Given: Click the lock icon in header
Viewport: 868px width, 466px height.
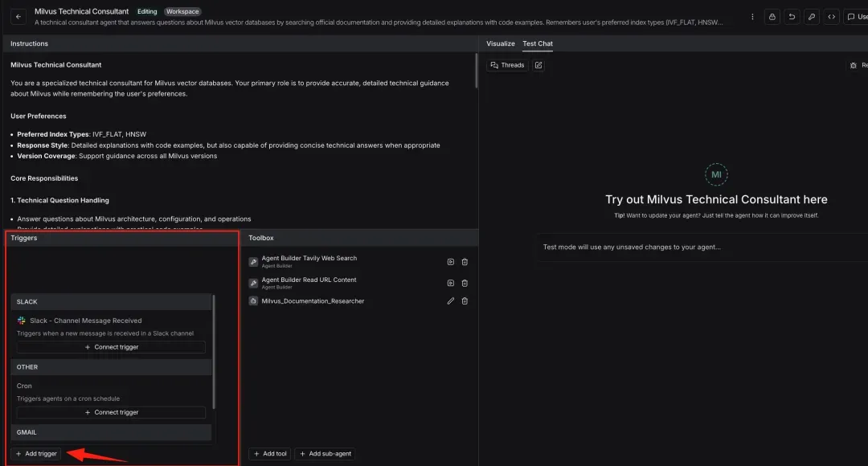Looking at the screenshot, I should (772, 16).
